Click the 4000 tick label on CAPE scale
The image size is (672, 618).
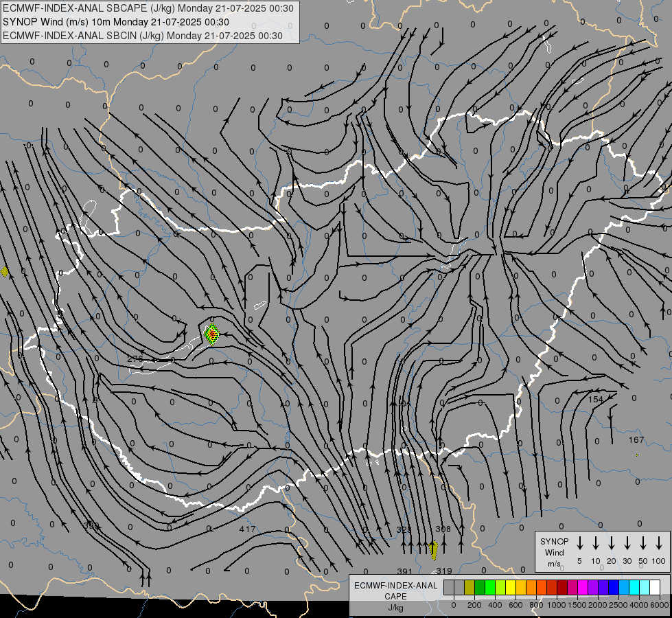click(639, 605)
